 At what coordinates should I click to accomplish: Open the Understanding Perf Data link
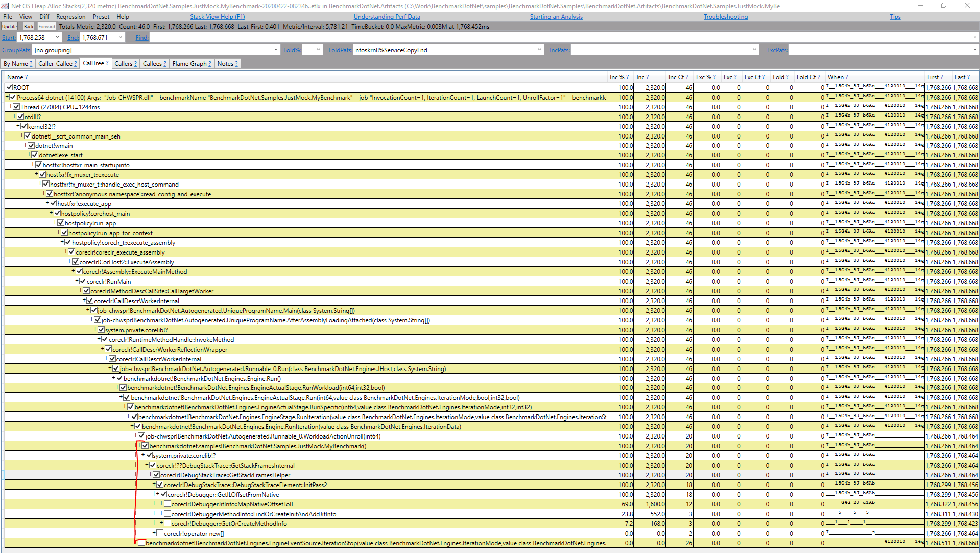click(387, 16)
